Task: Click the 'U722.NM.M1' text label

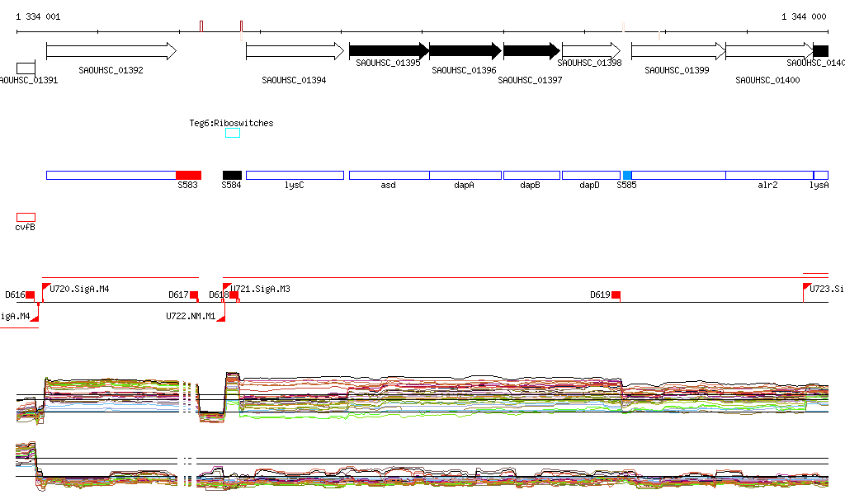Action: (x=191, y=316)
